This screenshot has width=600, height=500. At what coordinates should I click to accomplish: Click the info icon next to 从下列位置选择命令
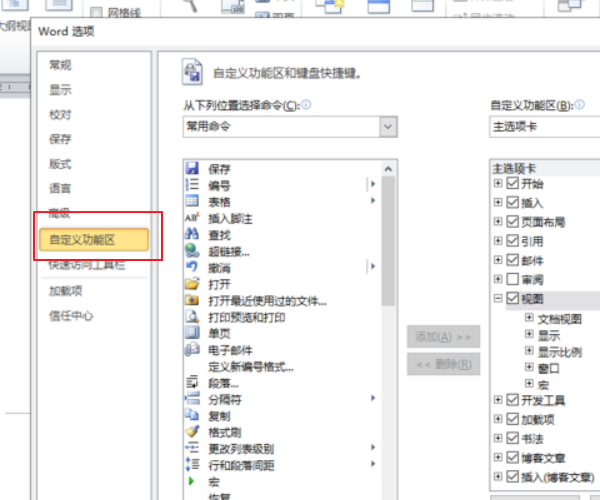pyautogui.click(x=306, y=104)
